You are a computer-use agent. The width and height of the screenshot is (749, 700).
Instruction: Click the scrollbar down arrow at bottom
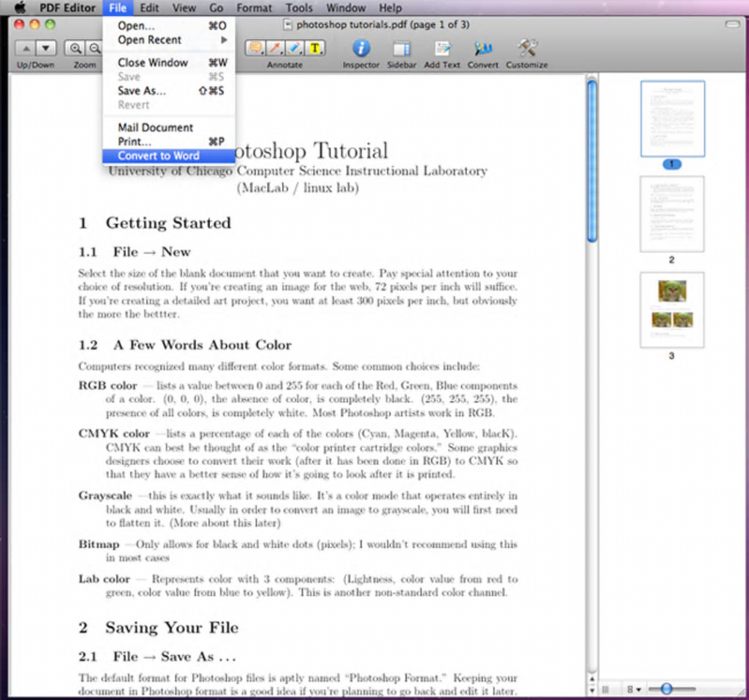coord(592,690)
